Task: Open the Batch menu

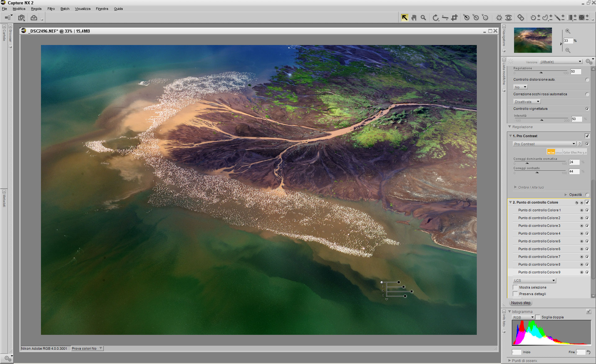Action: tap(65, 9)
